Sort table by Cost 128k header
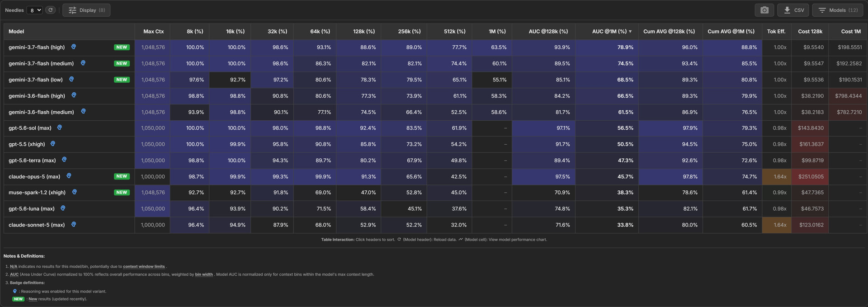 click(x=810, y=31)
